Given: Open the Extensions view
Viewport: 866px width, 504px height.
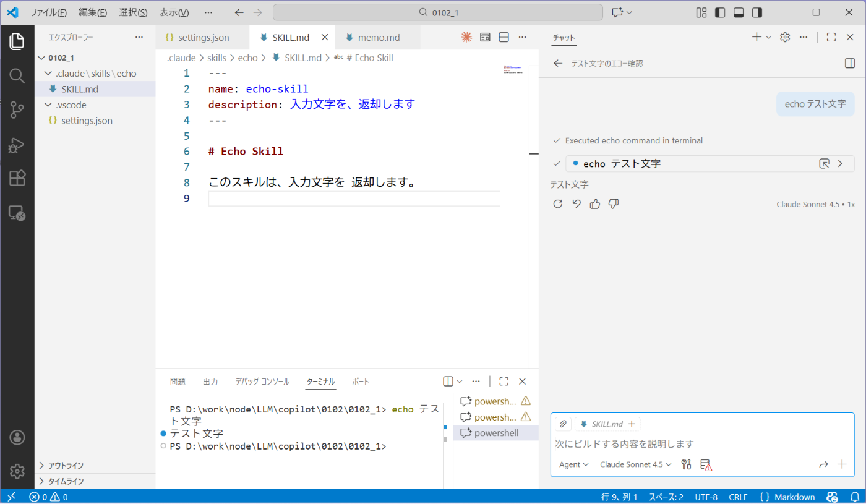Looking at the screenshot, I should click(17, 179).
